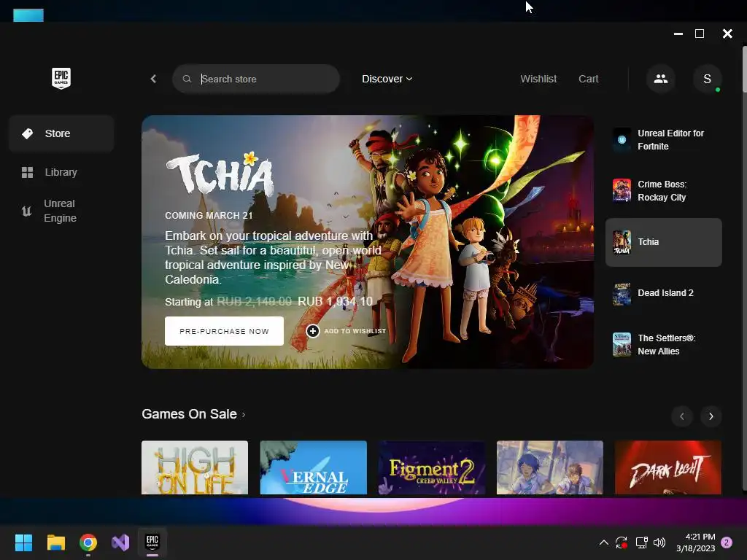Show hidden tray icons chevron
The height and width of the screenshot is (560, 747).
tap(603, 542)
